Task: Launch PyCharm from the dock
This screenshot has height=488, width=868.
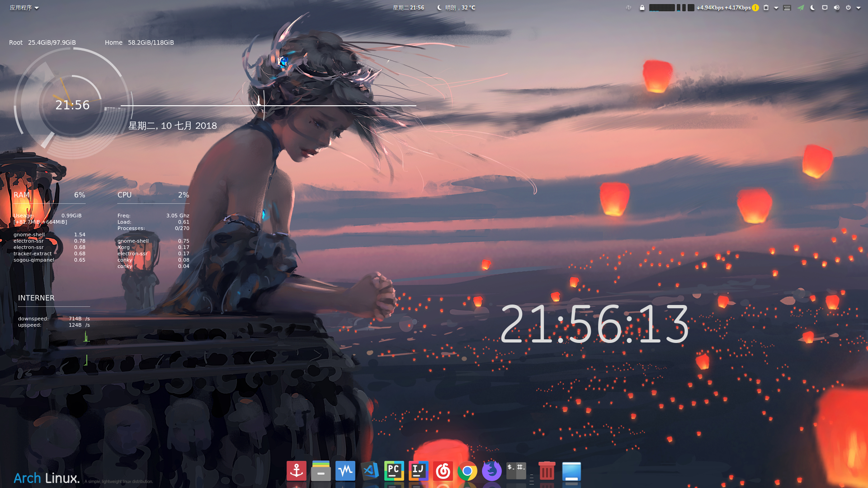Action: [394, 471]
